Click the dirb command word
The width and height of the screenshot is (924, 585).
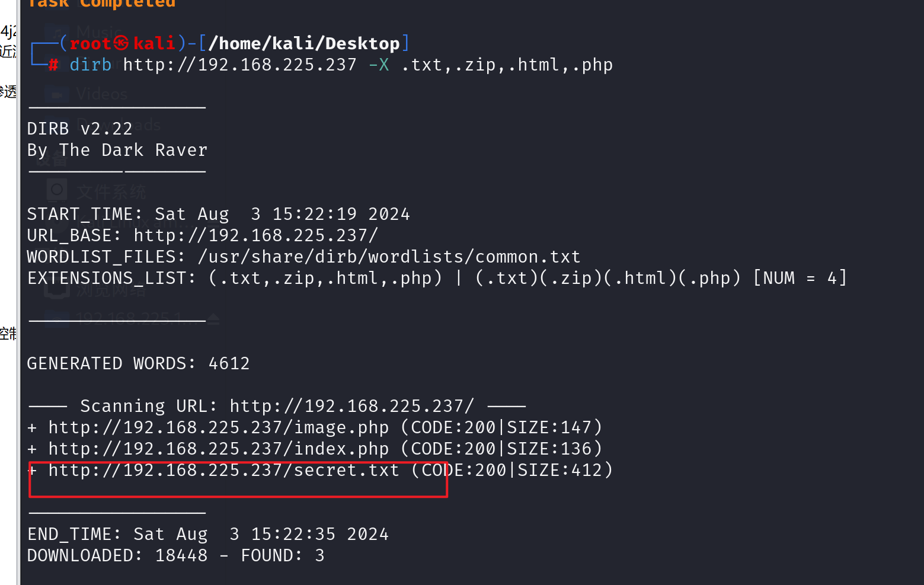point(91,65)
